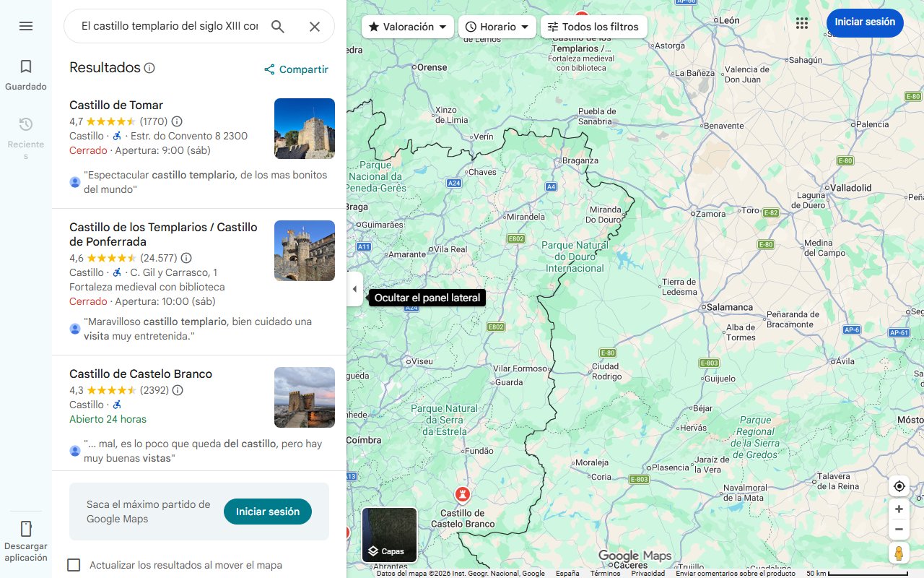
Task: Click the Valladolid city label on map
Action: 850,188
